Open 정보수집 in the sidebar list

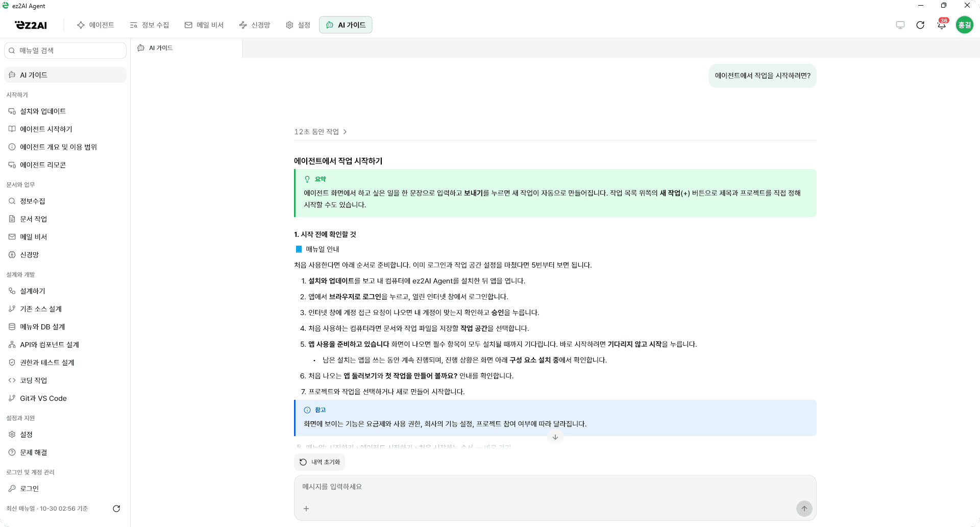click(65, 201)
